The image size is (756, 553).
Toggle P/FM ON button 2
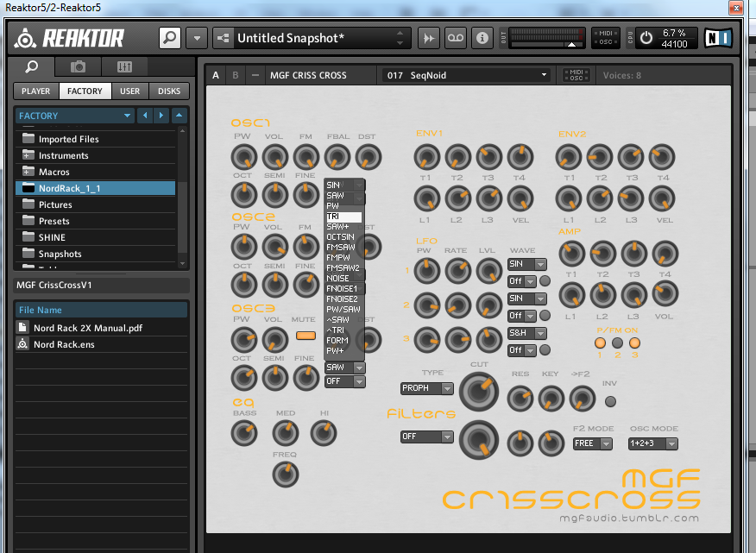pos(617,342)
